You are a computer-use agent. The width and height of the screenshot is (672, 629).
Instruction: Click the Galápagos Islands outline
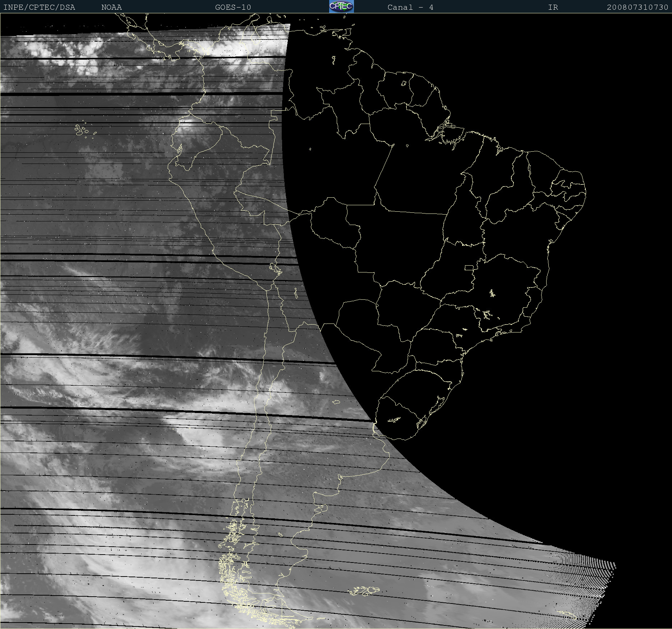81,130
